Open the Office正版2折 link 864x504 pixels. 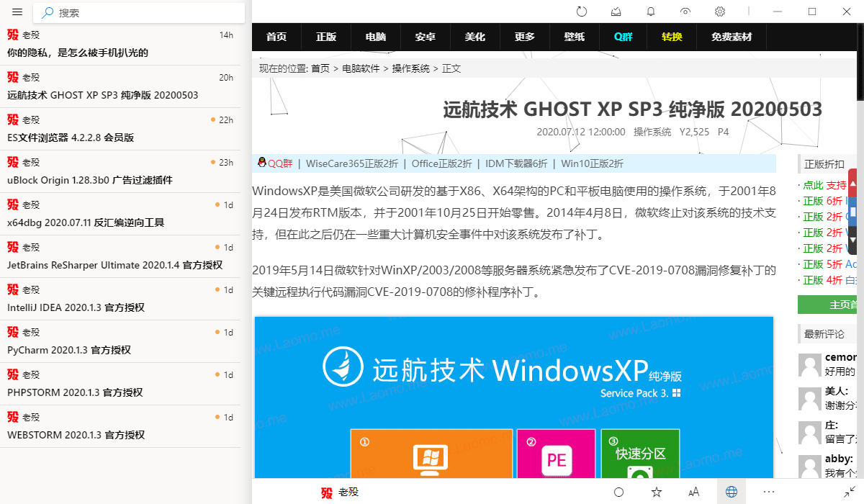(x=442, y=163)
